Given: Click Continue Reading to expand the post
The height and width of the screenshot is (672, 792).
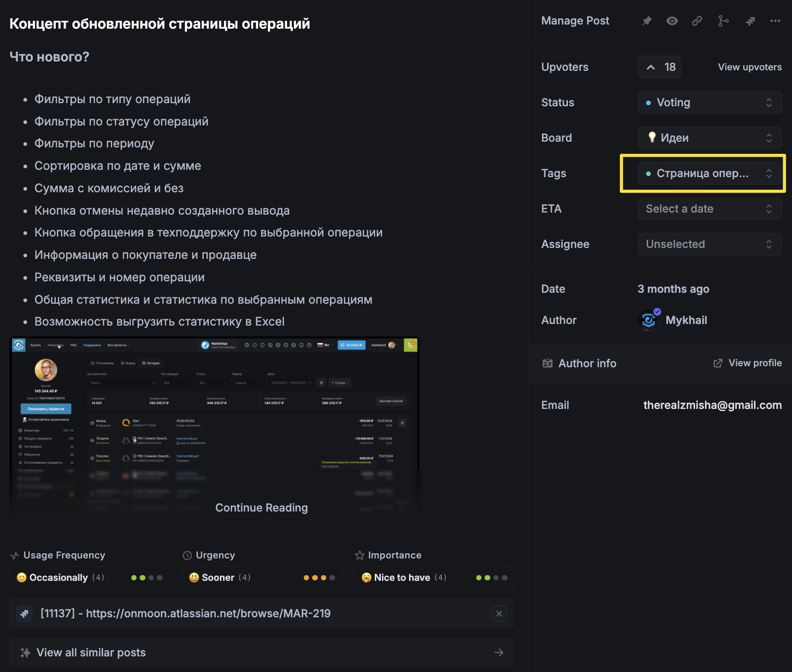Looking at the screenshot, I should tap(262, 508).
